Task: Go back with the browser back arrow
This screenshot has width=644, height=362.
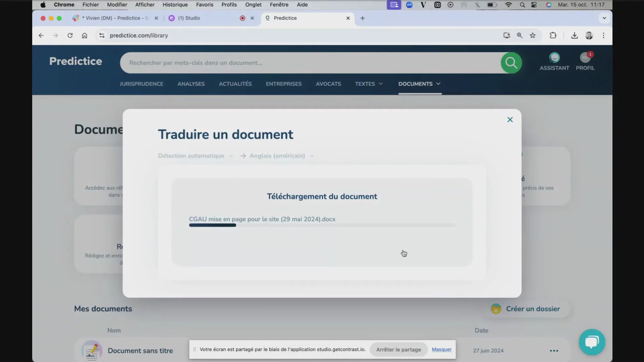Action: [x=41, y=36]
